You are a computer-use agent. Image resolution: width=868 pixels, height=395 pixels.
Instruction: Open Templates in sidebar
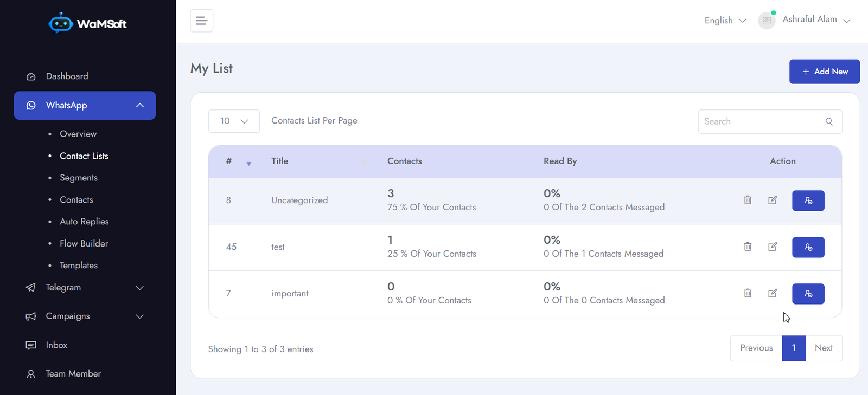click(x=79, y=266)
